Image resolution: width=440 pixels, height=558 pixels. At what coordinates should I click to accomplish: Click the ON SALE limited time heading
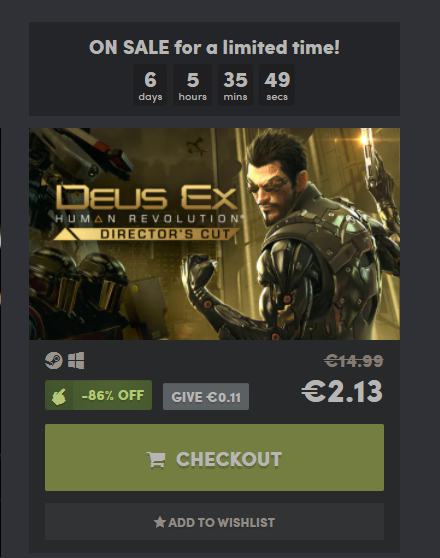pos(214,47)
